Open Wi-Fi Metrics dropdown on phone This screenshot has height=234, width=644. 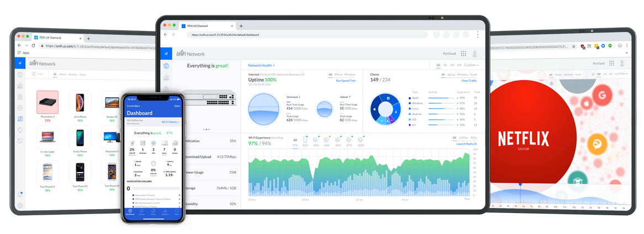tap(171, 122)
